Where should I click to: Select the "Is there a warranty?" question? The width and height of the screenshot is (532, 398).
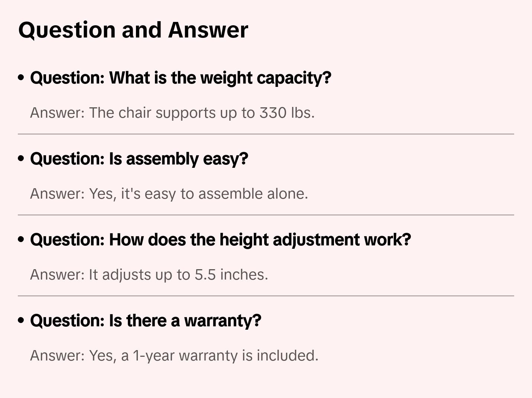point(146,321)
